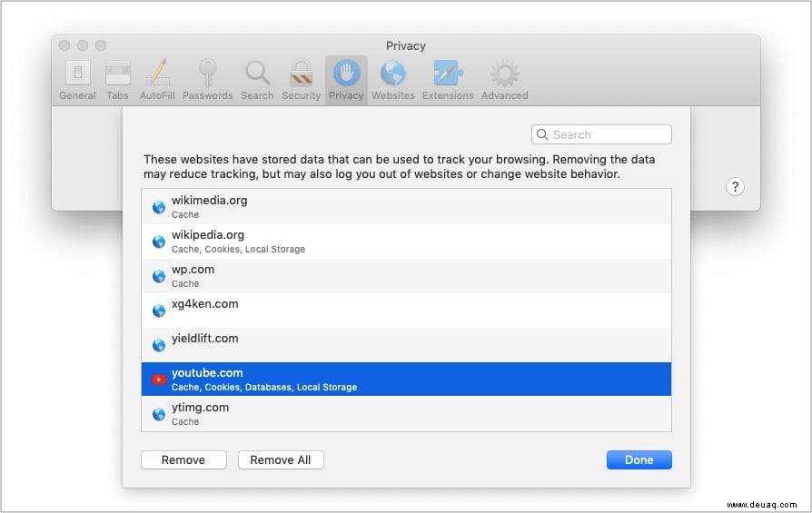Viewport: 812px width, 513px height.
Task: Select the Privacy hand pane
Action: [346, 80]
